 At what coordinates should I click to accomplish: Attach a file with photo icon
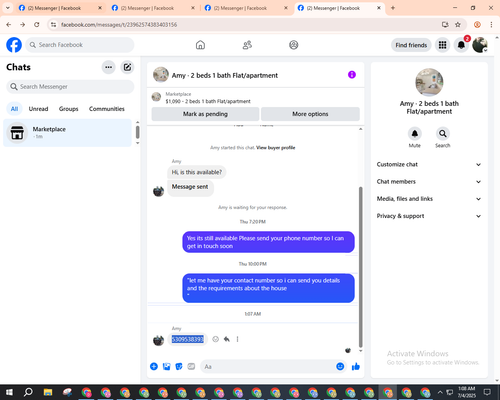point(166,367)
